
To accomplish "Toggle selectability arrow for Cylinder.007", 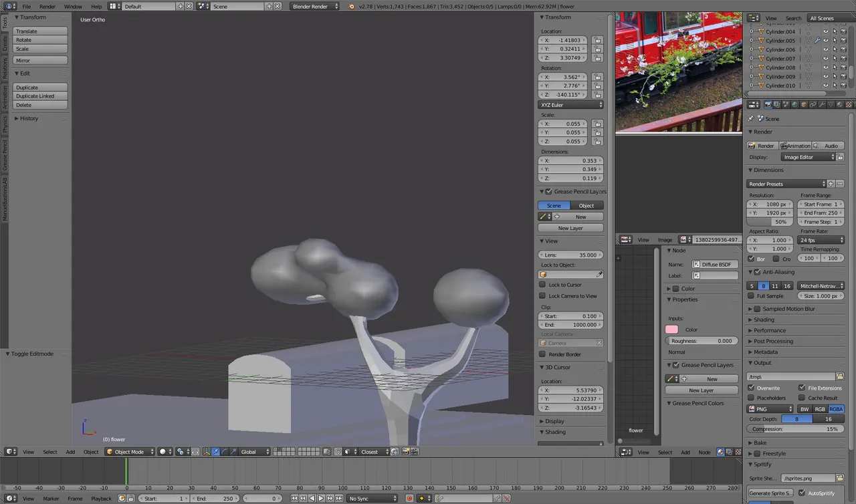I will pyautogui.click(x=834, y=58).
